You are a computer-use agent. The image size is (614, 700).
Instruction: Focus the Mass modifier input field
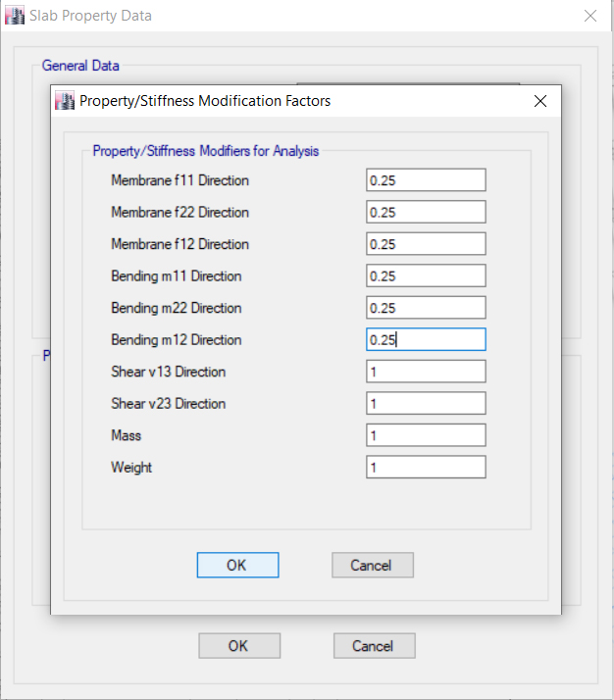click(426, 435)
